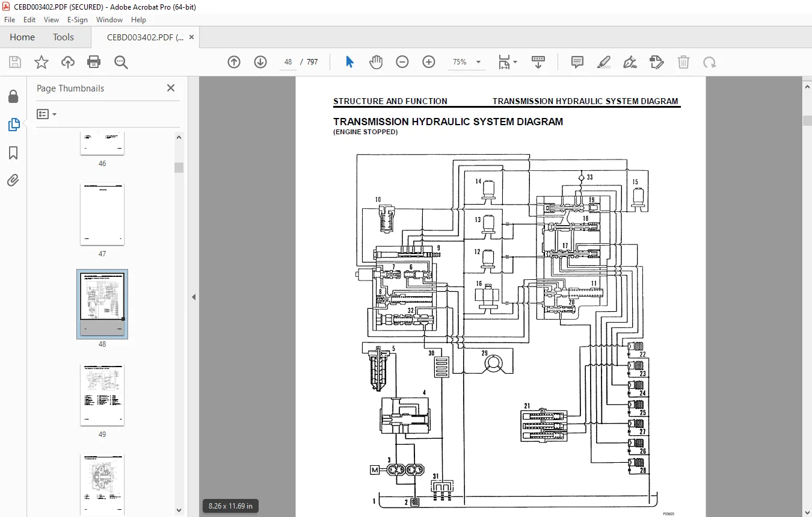This screenshot has height=517, width=812.
Task: Select page 48 thumbnail
Action: (102, 304)
